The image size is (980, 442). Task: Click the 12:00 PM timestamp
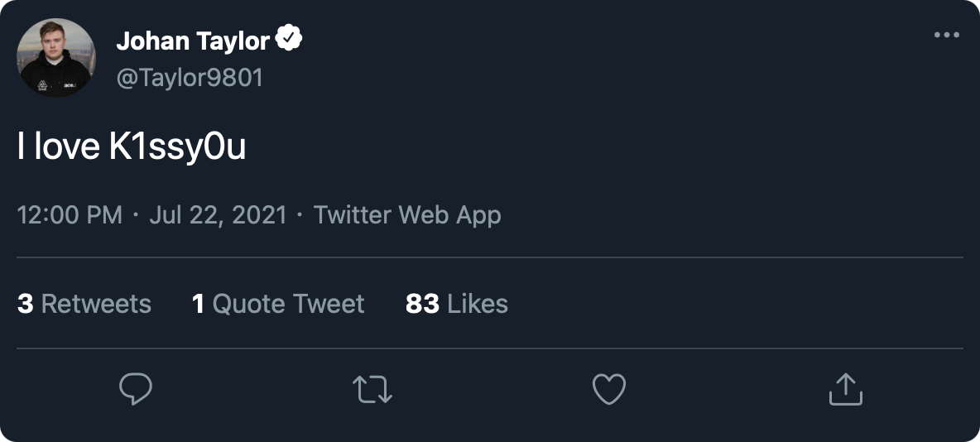point(70,215)
